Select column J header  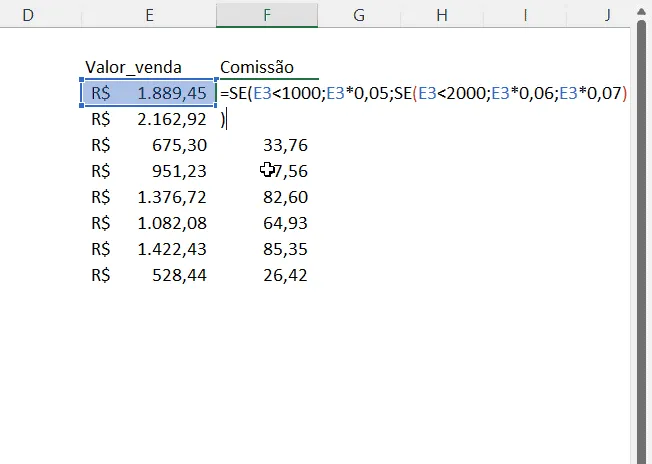(x=607, y=15)
